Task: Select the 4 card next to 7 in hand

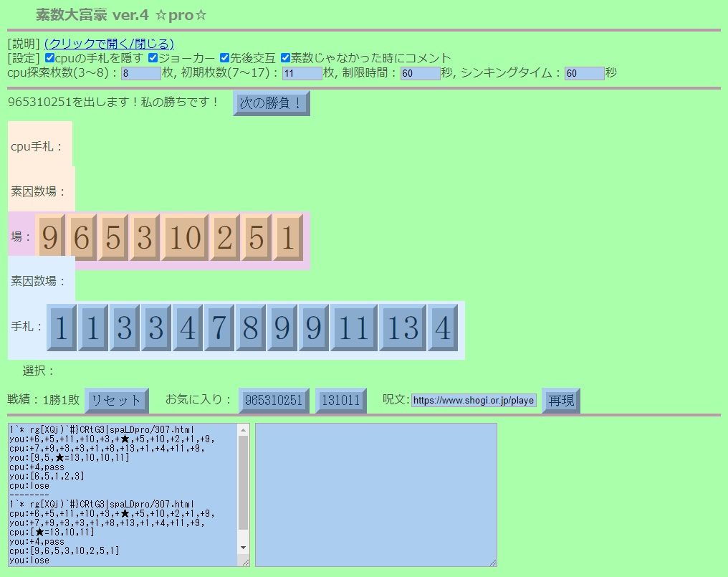Action: click(188, 328)
